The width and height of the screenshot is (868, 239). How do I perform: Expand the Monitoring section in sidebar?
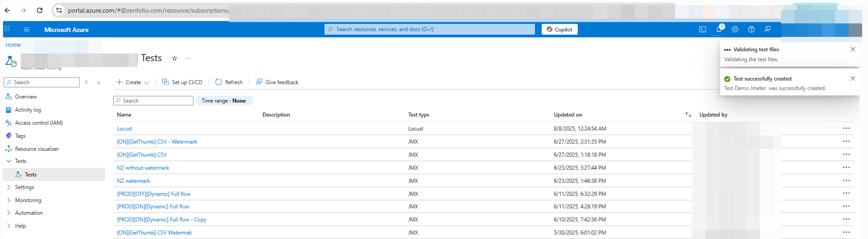click(28, 200)
